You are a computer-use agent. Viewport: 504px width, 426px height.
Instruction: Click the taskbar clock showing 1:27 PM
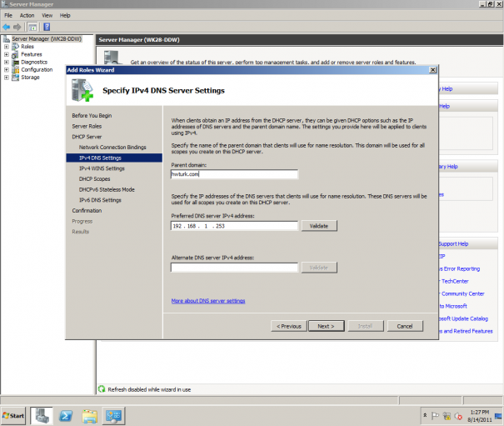(480, 416)
